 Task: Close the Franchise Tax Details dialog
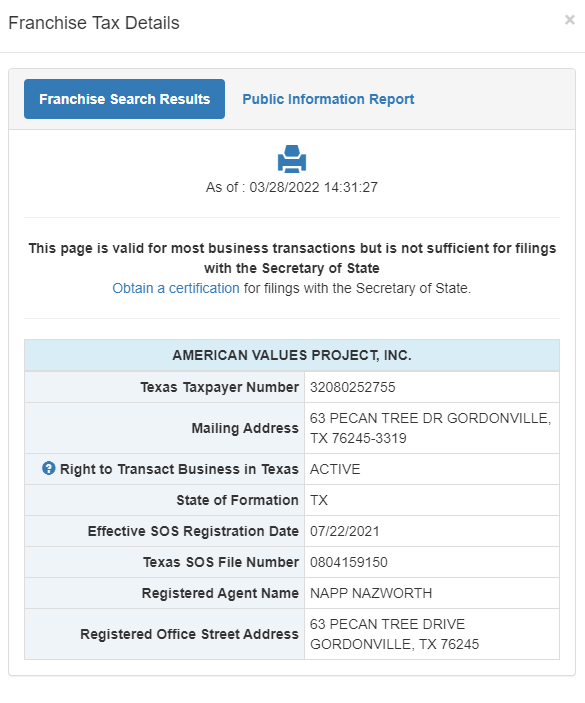coord(570,20)
